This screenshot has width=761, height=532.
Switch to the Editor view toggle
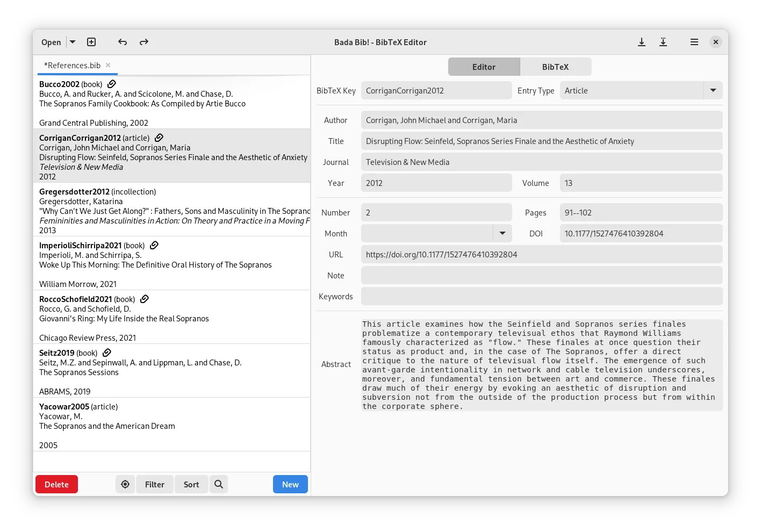coord(484,67)
